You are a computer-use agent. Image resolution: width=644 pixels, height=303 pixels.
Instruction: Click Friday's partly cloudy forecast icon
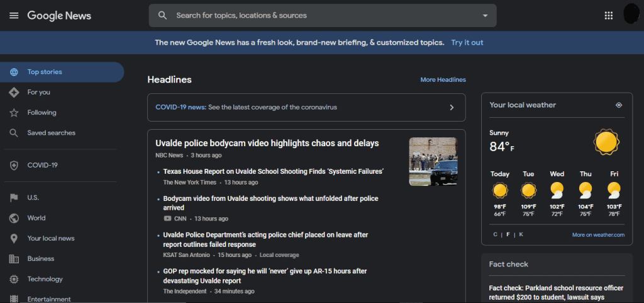click(x=614, y=191)
